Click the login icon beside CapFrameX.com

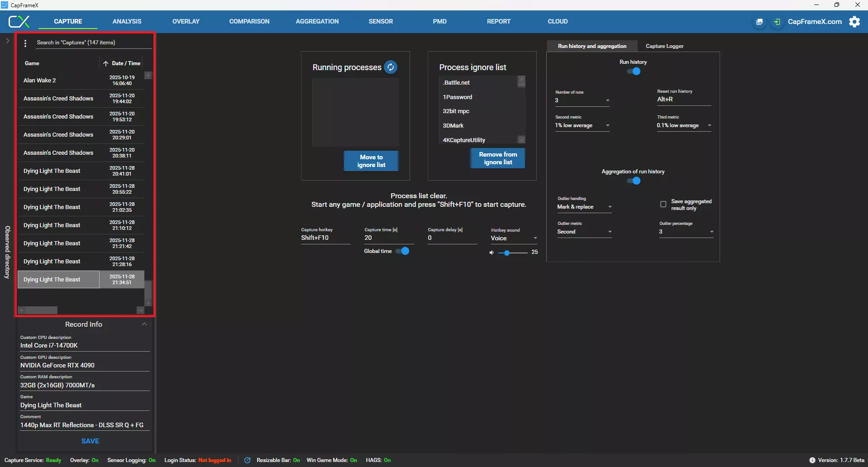coord(777,22)
